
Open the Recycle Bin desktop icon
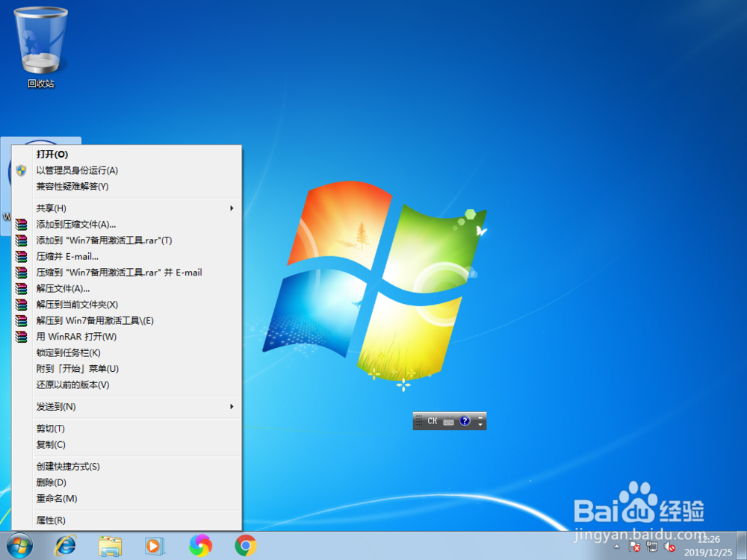pyautogui.click(x=40, y=48)
